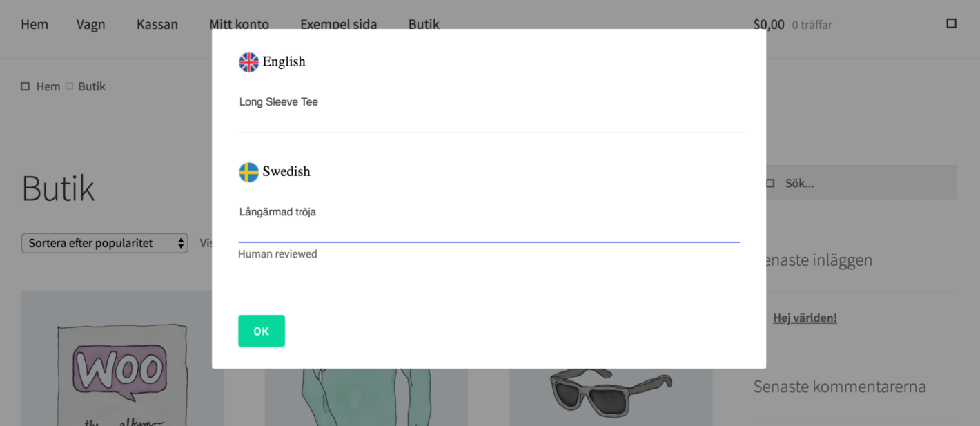Click the Hem breadcrumb link

[x=48, y=87]
